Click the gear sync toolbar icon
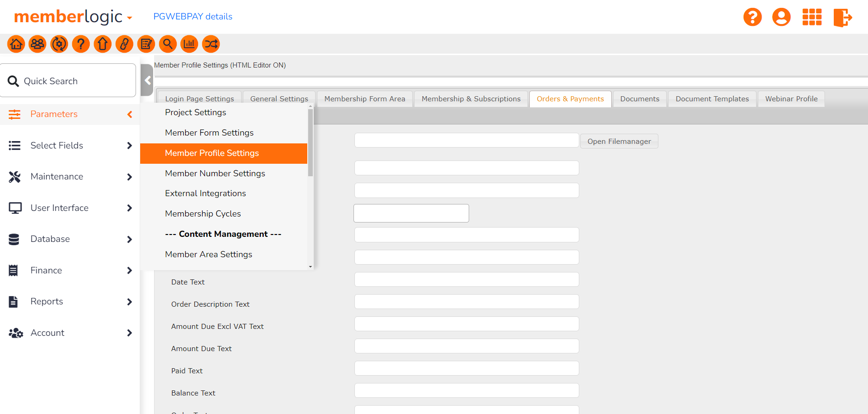The height and width of the screenshot is (414, 868). (59, 44)
